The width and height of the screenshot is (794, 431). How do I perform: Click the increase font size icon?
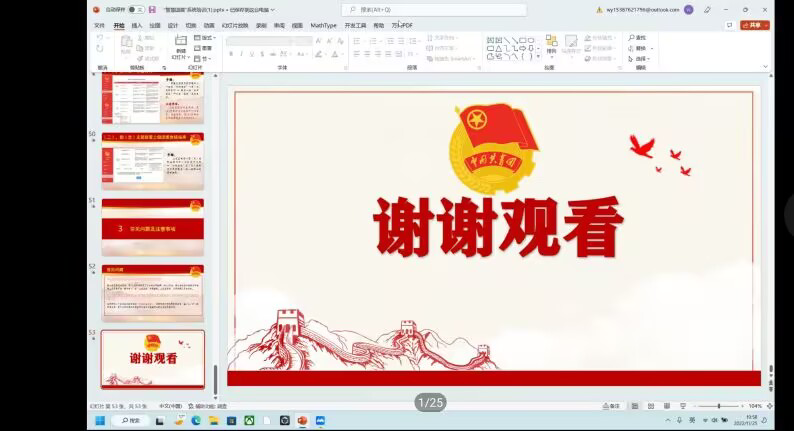tap(319, 41)
